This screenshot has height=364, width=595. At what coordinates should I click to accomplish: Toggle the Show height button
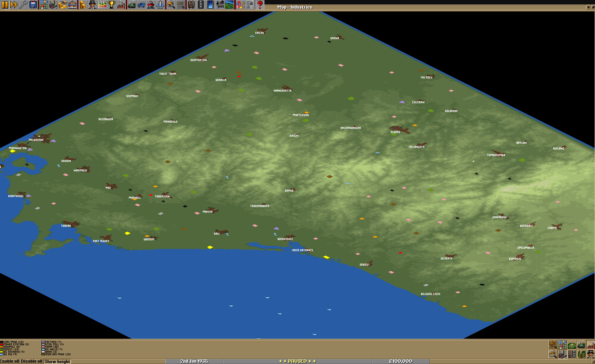57,361
